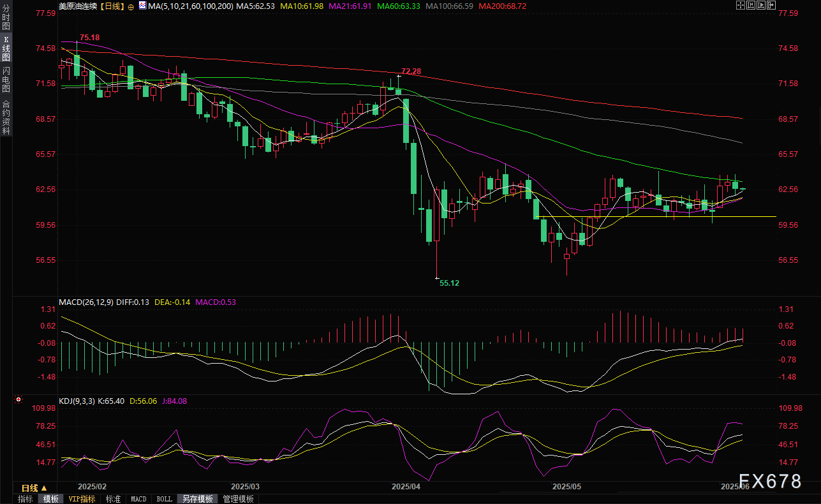Screen dimensions: 821x504
Task: Click the 另存模板 button
Action: click(x=196, y=499)
